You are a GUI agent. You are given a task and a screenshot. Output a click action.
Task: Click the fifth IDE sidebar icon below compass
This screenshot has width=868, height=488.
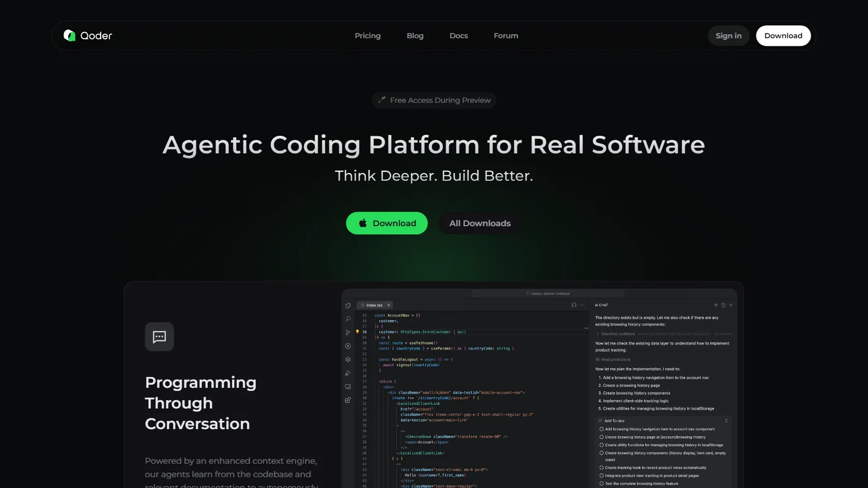coord(348,359)
